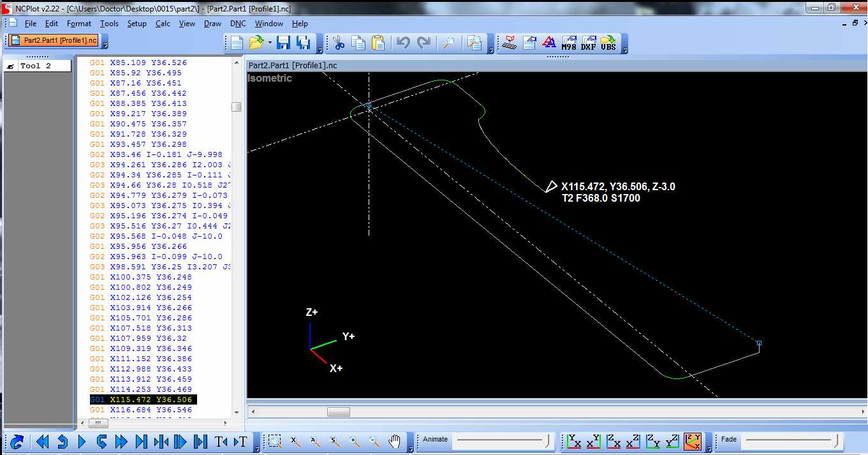Screen dimensions: 868x455
Task: Click the step-to-end arrow with bar
Action: pyautogui.click(x=141, y=442)
